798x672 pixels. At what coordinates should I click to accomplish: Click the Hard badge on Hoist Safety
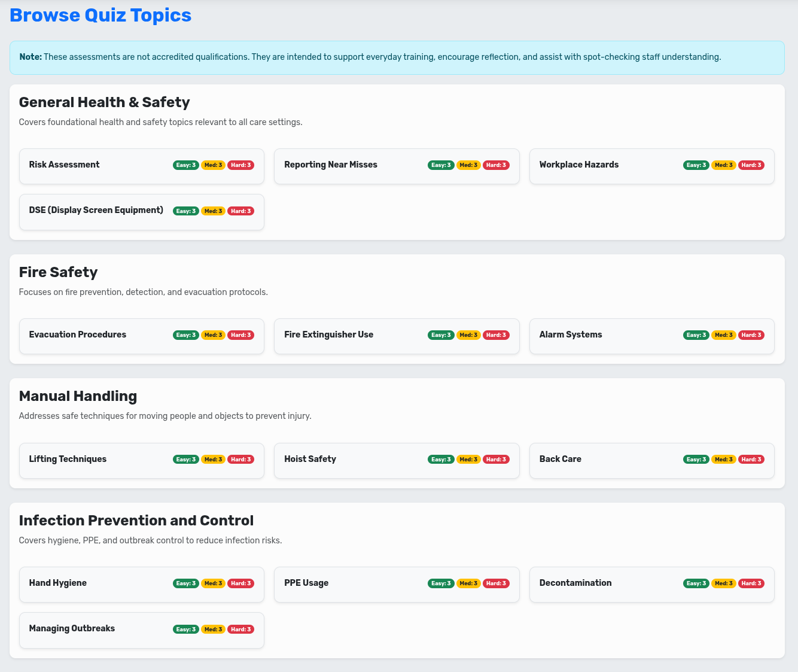point(496,460)
